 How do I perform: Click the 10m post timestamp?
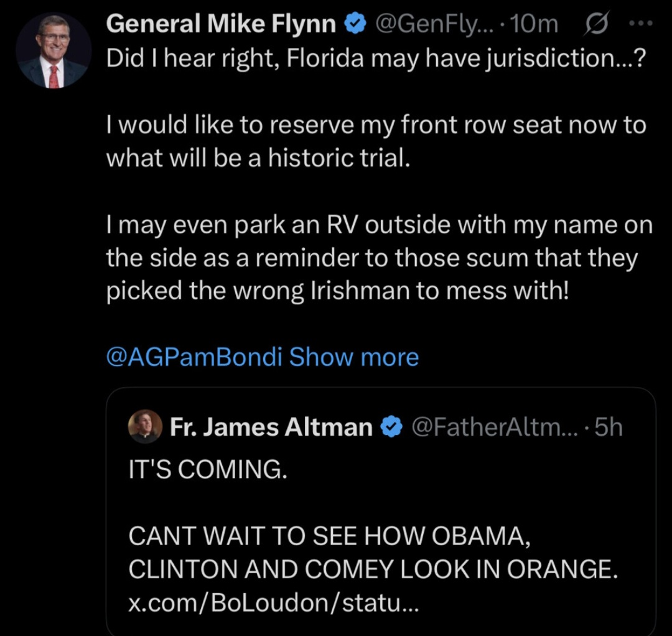pos(538,24)
